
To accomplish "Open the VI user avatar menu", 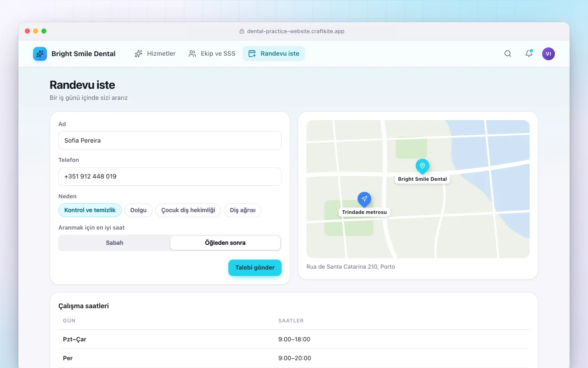I will 548,54.
